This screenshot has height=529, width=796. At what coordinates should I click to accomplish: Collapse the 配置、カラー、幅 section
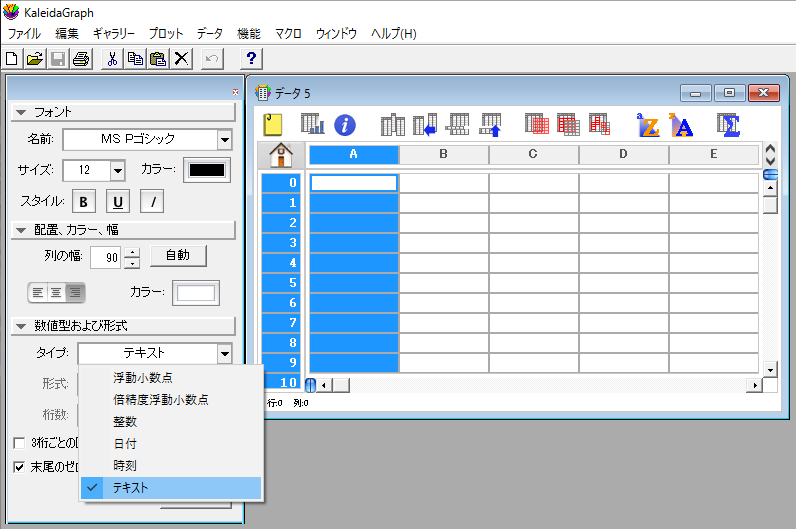21,230
